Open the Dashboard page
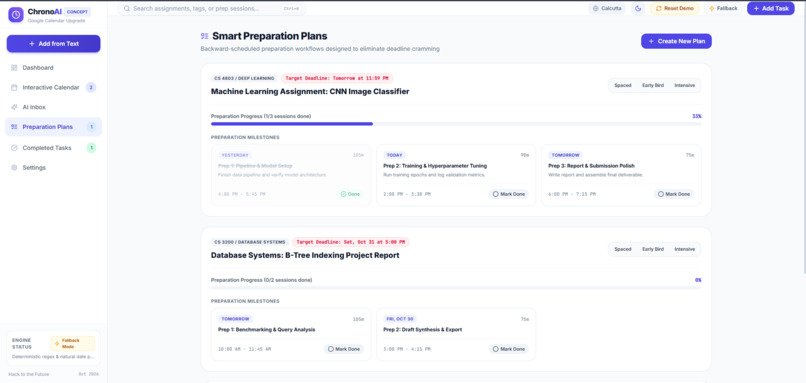The width and height of the screenshot is (806, 383). point(53,68)
